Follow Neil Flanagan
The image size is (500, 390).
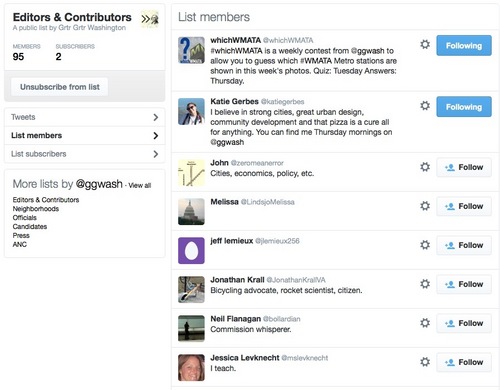coord(464,323)
